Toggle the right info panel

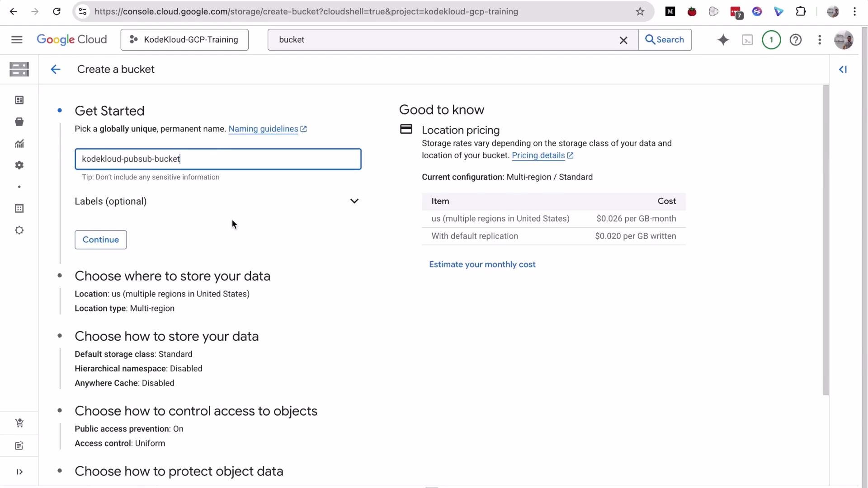click(x=843, y=69)
